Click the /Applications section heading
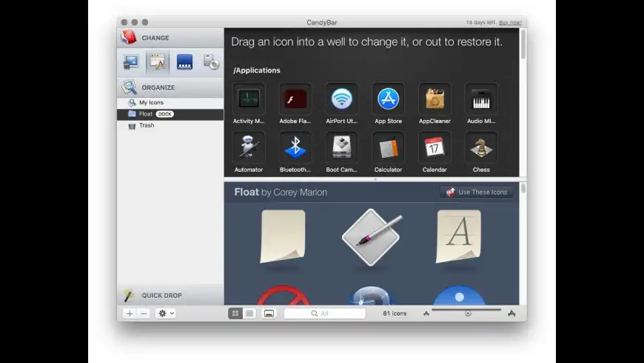Viewport: 644px width, 363px height. pyautogui.click(x=257, y=70)
